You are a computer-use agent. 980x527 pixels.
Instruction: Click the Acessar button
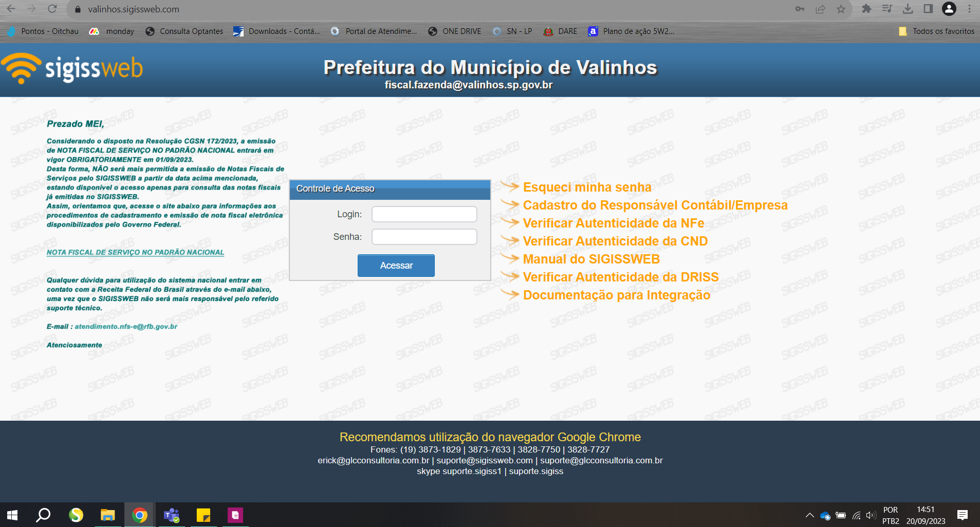click(396, 266)
